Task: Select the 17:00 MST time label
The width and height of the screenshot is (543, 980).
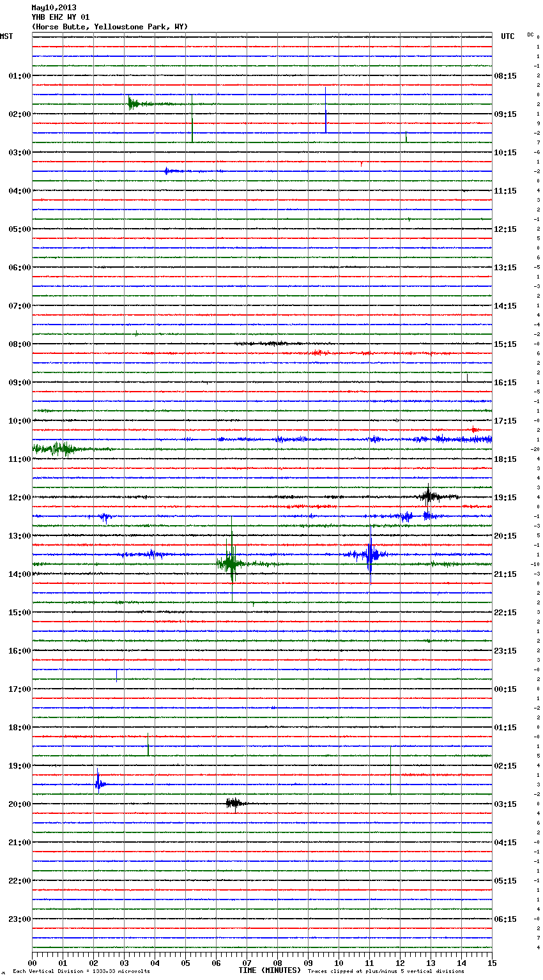Action: tap(20, 689)
